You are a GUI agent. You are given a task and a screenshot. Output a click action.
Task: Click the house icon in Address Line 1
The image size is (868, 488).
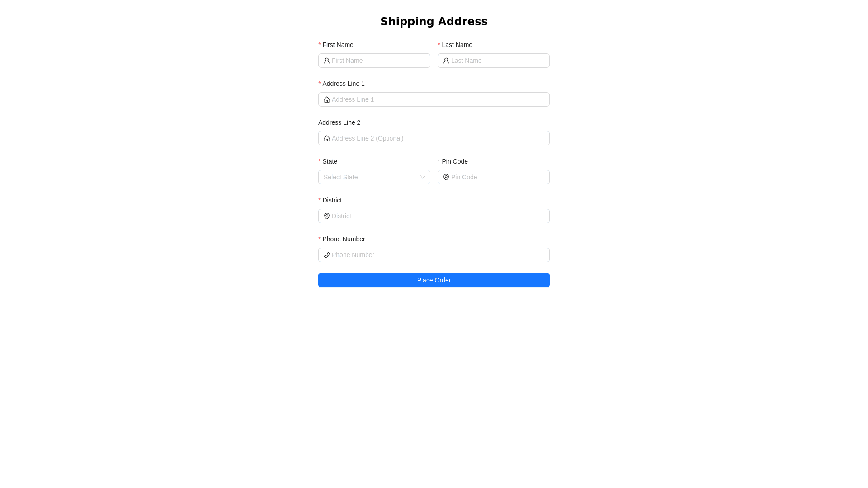click(x=326, y=99)
